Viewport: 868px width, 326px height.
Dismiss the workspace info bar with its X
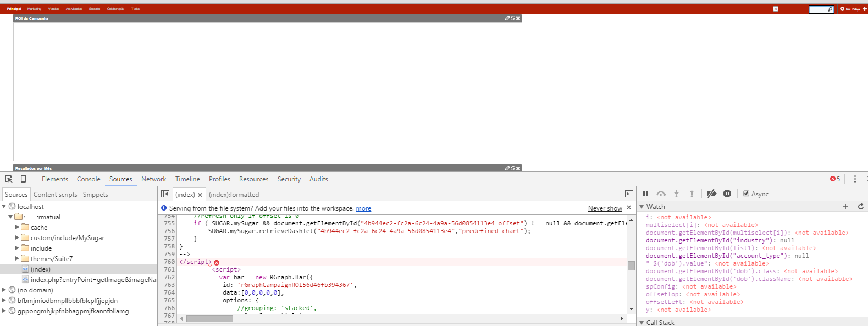click(x=629, y=208)
